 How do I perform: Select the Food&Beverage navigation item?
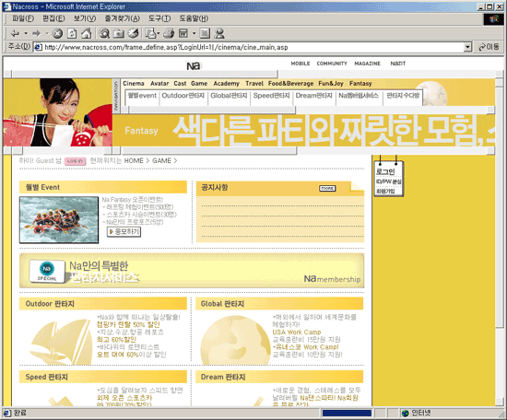tap(290, 84)
